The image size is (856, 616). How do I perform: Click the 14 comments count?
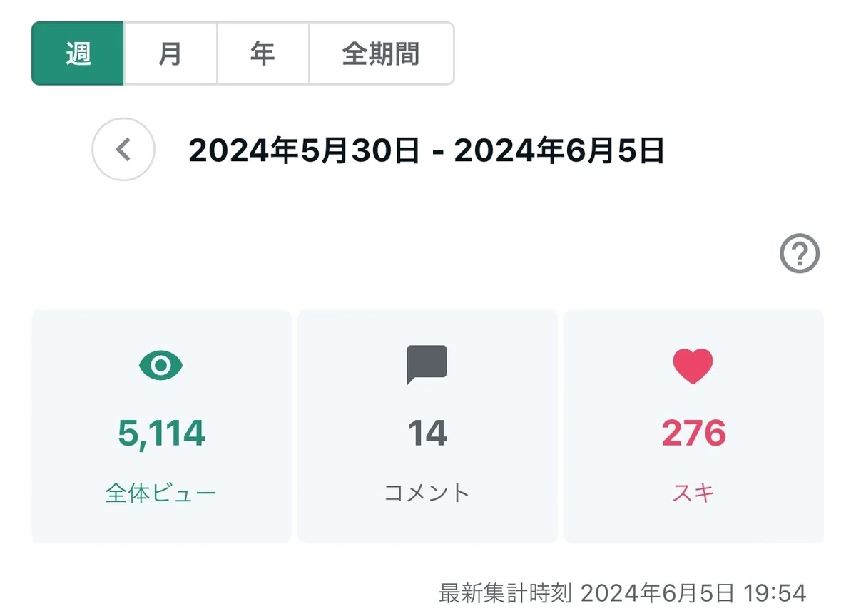point(427,433)
